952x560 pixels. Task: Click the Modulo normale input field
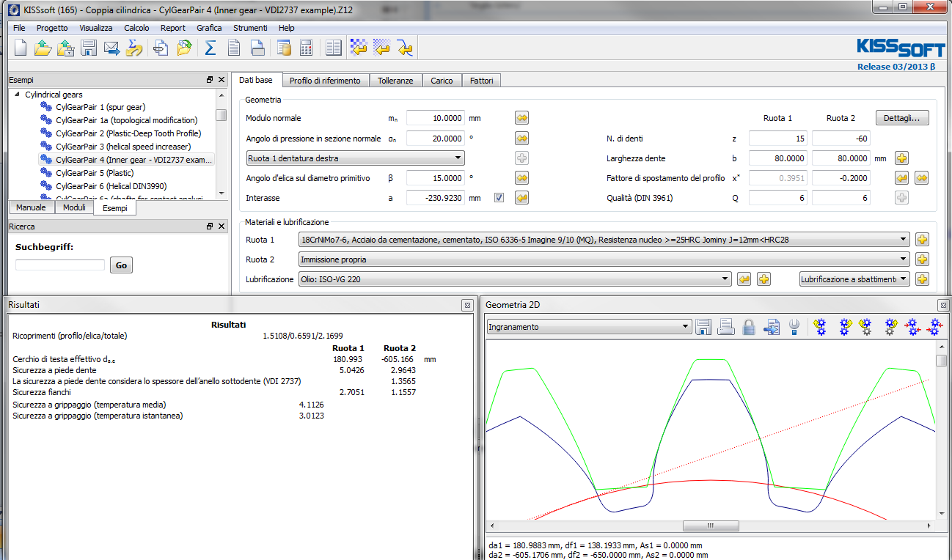(x=436, y=118)
